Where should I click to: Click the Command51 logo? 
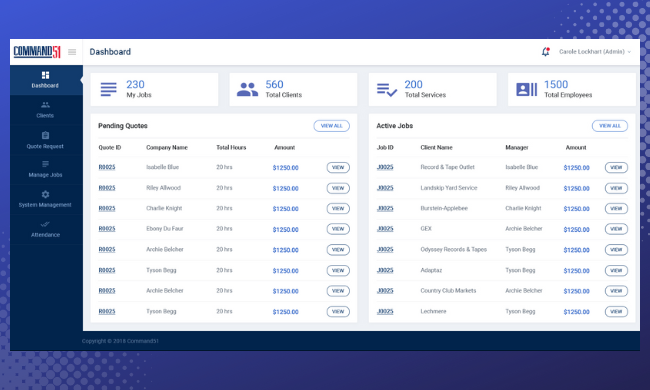[x=37, y=52]
